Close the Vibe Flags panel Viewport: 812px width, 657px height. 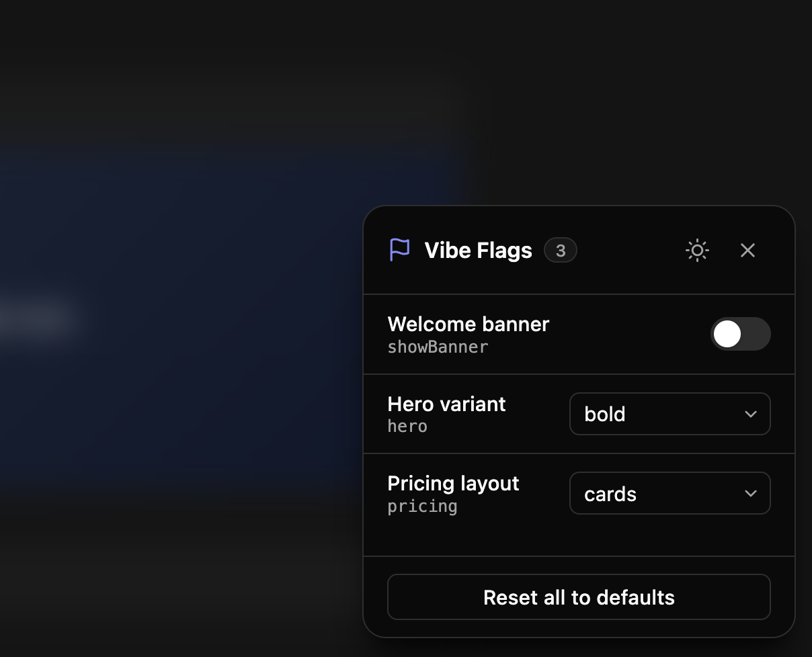[x=747, y=250]
